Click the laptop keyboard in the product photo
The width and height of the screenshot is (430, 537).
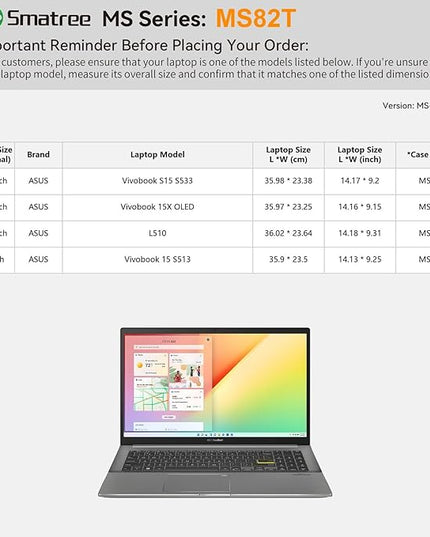[x=215, y=461]
